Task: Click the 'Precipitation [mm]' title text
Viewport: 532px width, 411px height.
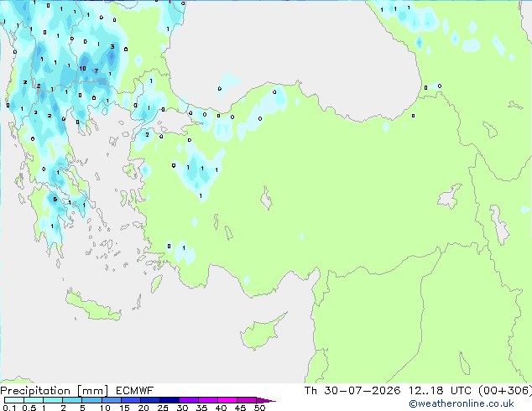Action: pos(55,391)
